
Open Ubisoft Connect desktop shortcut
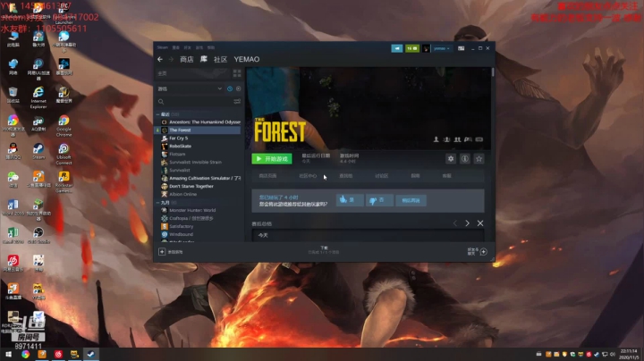[x=64, y=154]
